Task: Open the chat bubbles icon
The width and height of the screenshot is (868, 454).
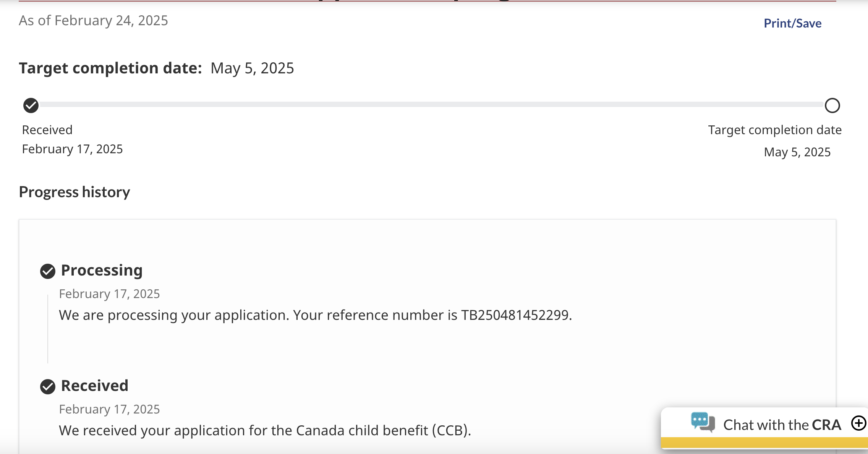Action: pos(703,422)
